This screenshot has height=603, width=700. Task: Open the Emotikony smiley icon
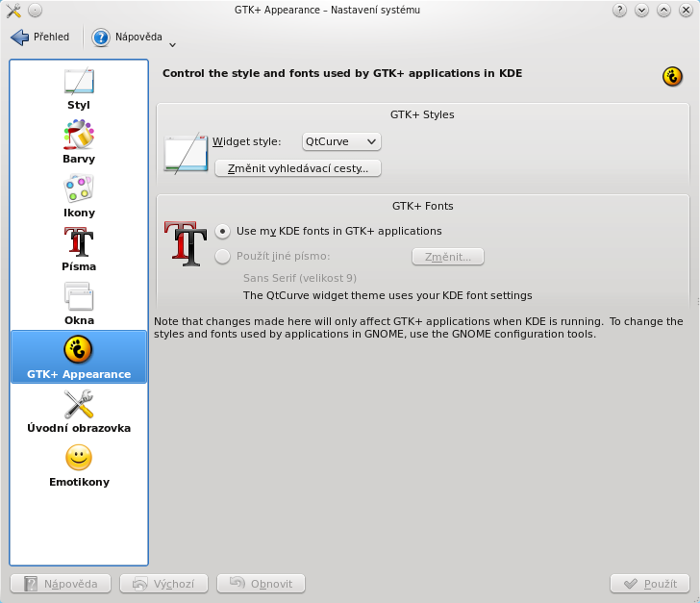tap(79, 465)
